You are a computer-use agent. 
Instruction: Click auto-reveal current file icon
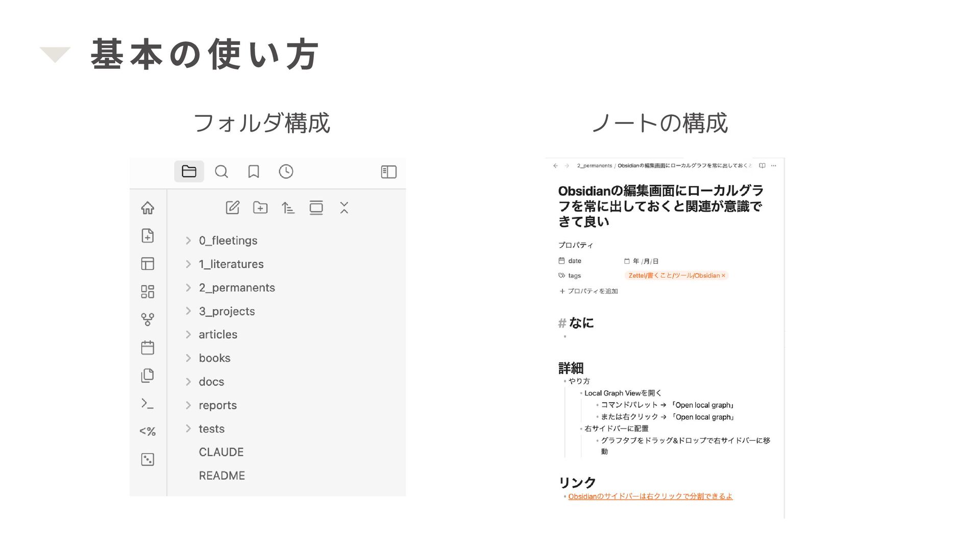[x=316, y=208]
